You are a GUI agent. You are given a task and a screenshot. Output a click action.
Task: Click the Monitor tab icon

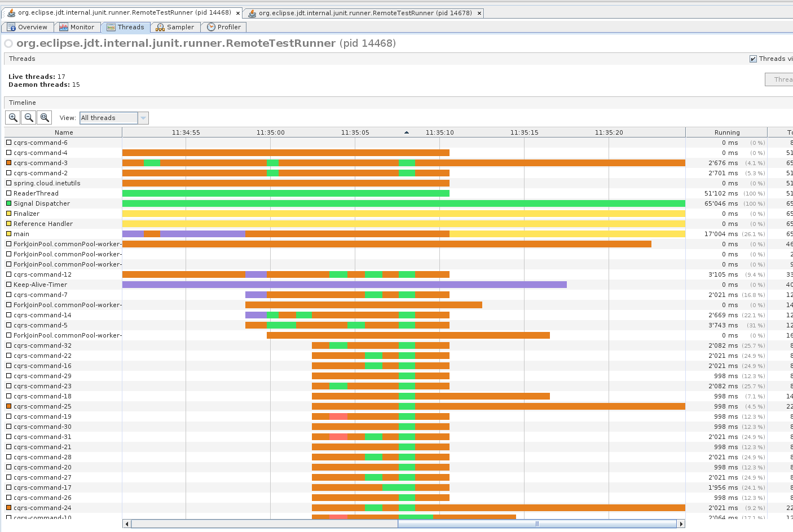63,26
